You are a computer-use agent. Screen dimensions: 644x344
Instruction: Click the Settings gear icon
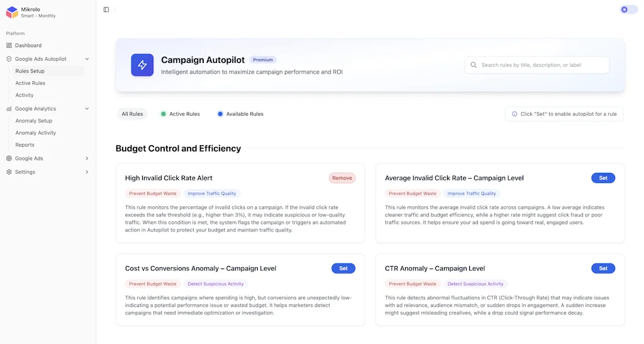coord(9,172)
